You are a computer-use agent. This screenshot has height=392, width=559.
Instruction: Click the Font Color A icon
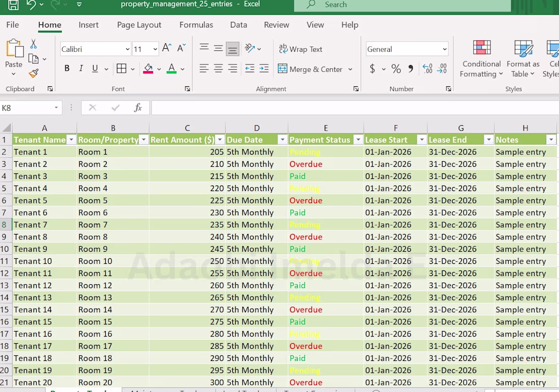click(171, 69)
